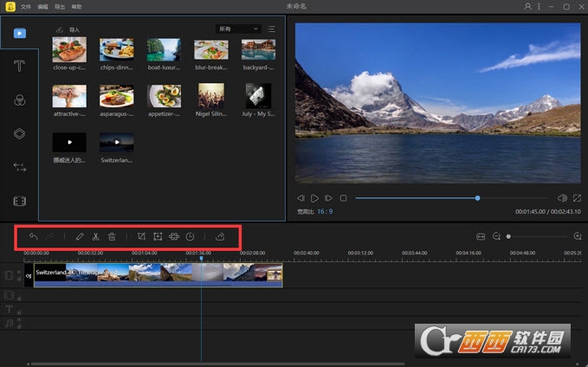Click the undo arrow icon
The image size is (588, 367).
tap(34, 236)
